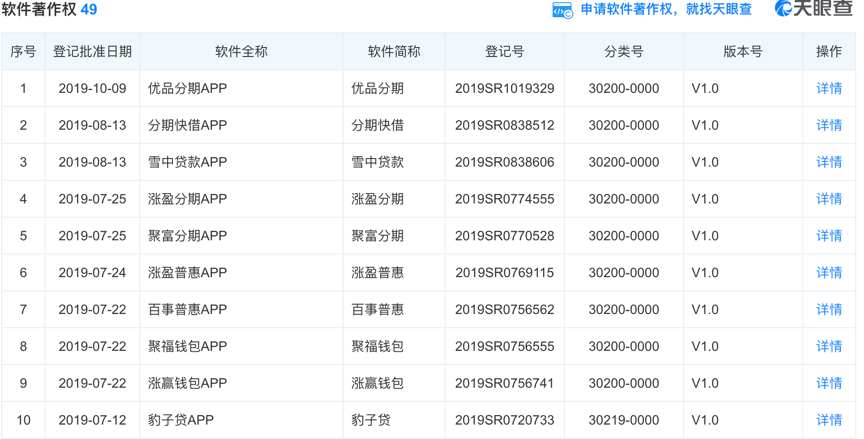
Task: View 详情 for 涨盈普惠APP
Action: click(829, 273)
